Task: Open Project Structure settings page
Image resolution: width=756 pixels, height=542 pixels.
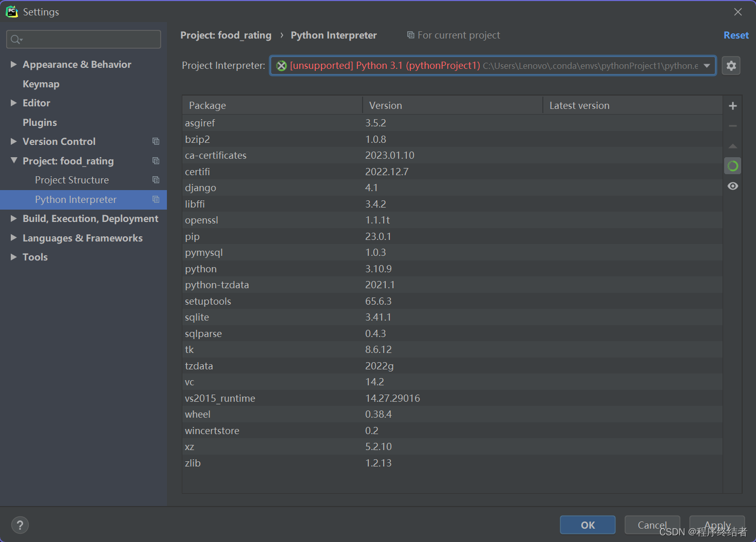Action: click(72, 180)
